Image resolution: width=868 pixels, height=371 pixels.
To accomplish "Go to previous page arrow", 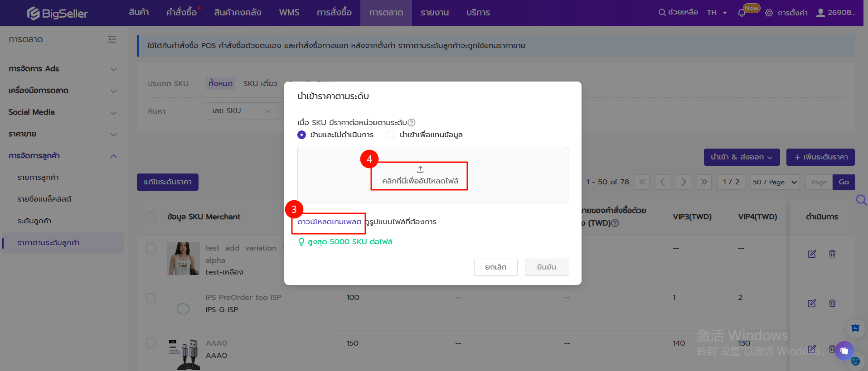I will pyautogui.click(x=663, y=182).
